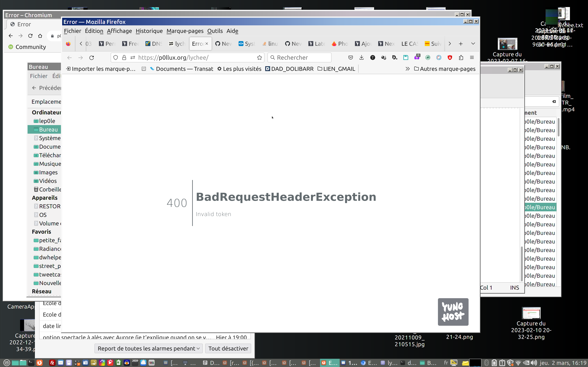
Task: Reload the p0llux.org/lychee page
Action: point(92,57)
